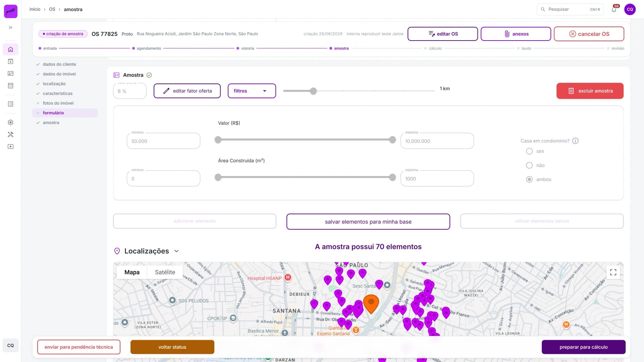The height and width of the screenshot is (362, 644).
Task: Click 'voltar status' button
Action: tap(172, 347)
